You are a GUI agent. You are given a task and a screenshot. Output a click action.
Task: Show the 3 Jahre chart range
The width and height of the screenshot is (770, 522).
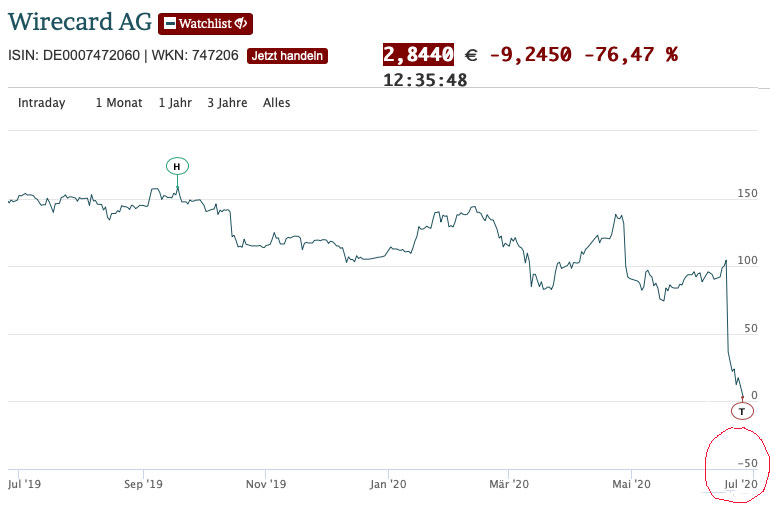tap(227, 103)
